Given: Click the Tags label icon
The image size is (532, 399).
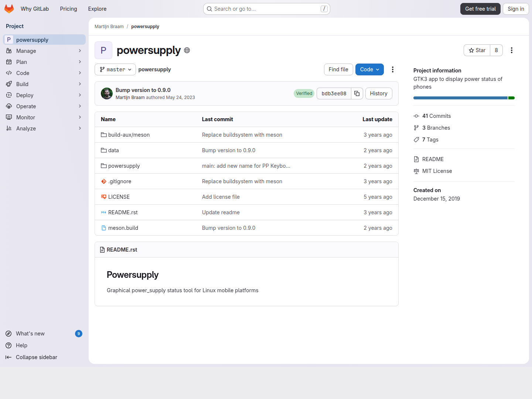Looking at the screenshot, I should (x=416, y=140).
